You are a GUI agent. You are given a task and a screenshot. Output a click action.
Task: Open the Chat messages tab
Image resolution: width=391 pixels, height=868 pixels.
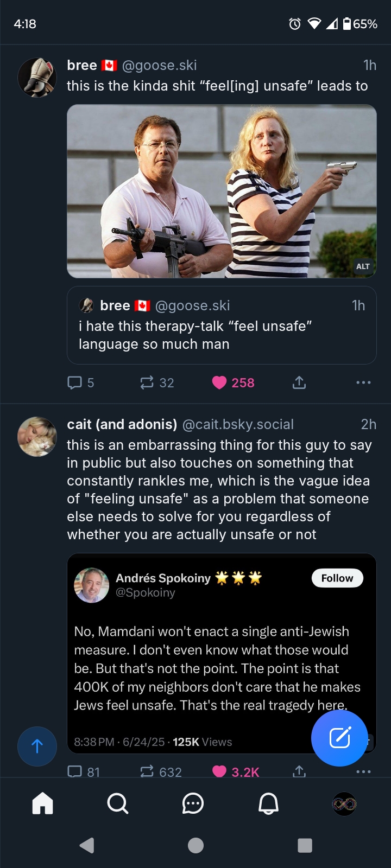(x=193, y=803)
